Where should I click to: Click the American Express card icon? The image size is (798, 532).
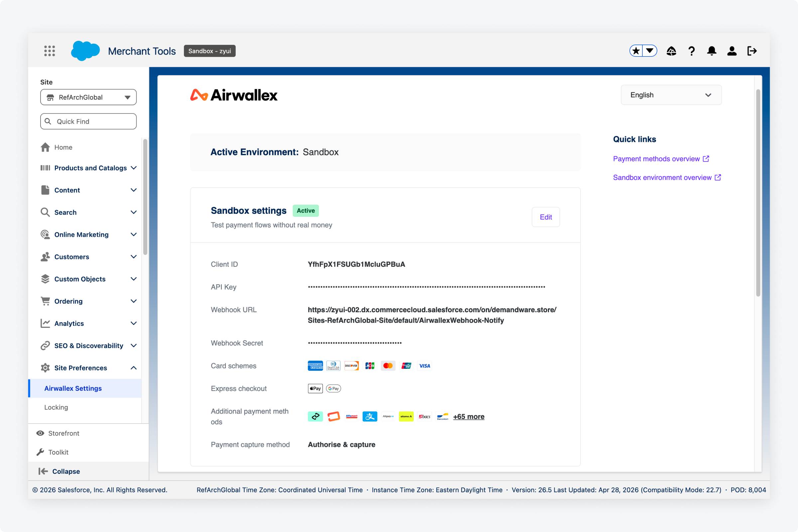(315, 366)
